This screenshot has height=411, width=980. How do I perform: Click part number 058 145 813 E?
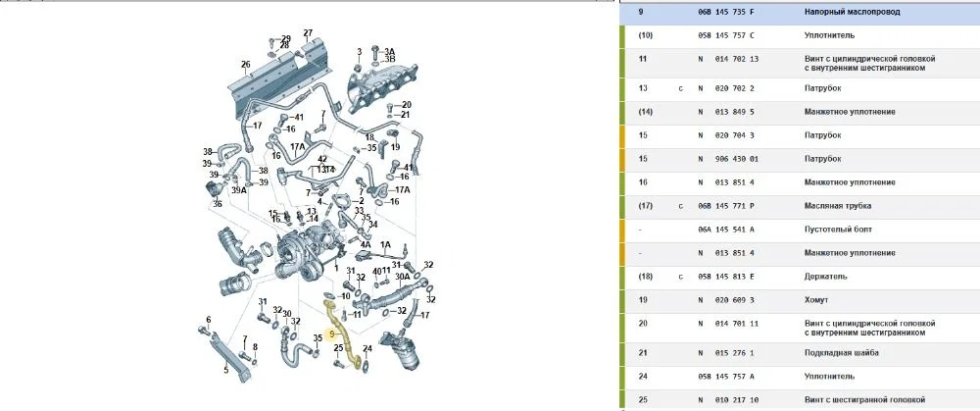(x=727, y=277)
